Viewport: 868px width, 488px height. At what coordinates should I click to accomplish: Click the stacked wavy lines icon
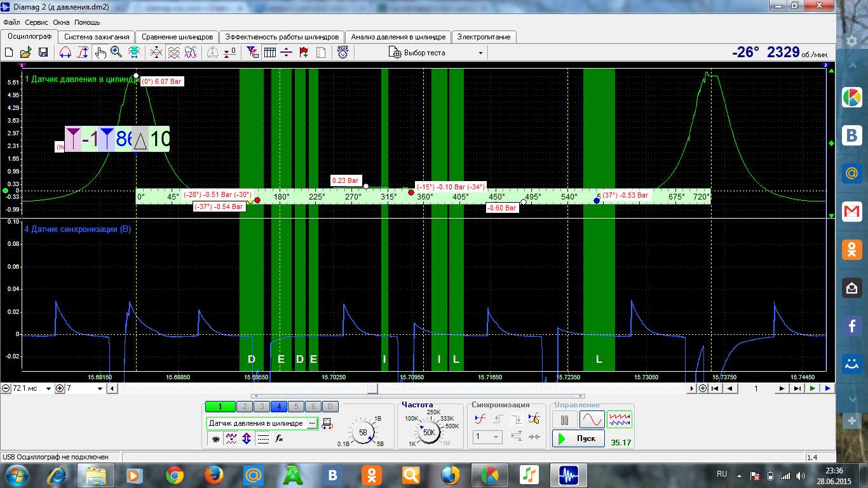point(173,53)
